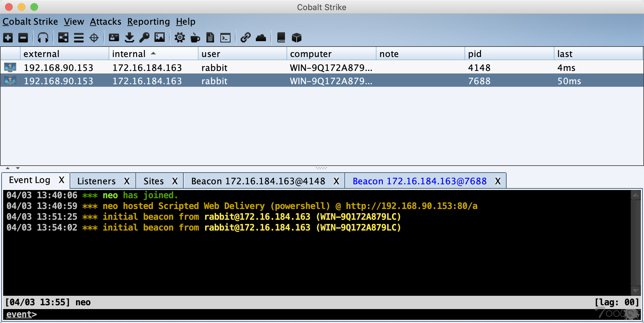Open the Reporting menu
The width and height of the screenshot is (644, 323).
(x=148, y=22)
